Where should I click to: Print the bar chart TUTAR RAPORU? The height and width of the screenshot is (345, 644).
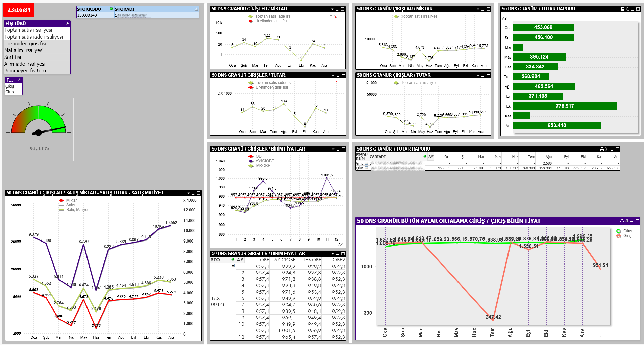[x=622, y=9]
